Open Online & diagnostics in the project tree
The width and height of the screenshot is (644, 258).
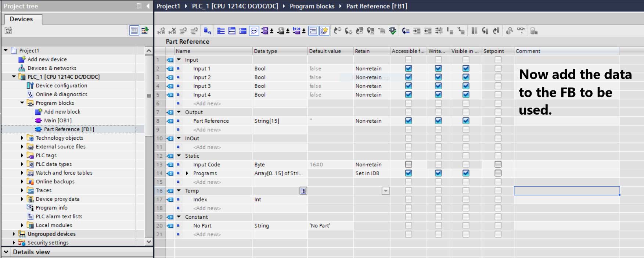click(62, 94)
